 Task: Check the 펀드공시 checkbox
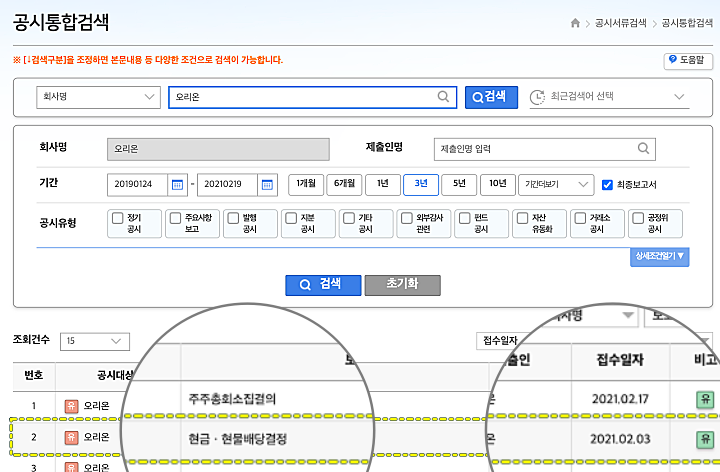[x=465, y=218]
